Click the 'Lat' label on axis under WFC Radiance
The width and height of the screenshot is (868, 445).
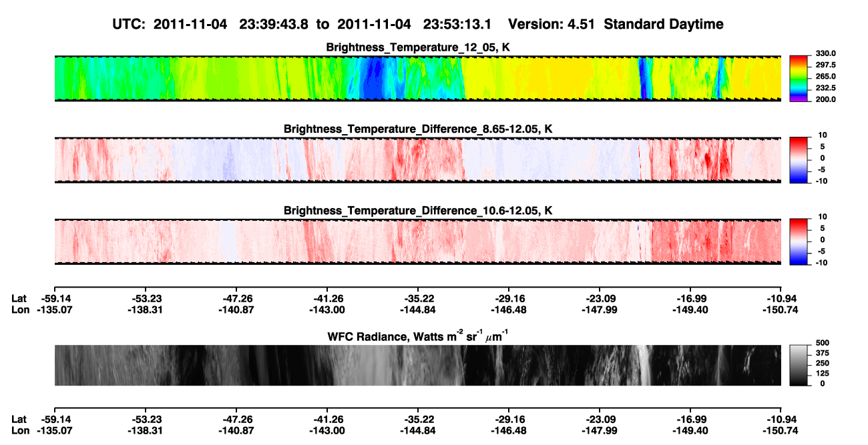(19, 419)
